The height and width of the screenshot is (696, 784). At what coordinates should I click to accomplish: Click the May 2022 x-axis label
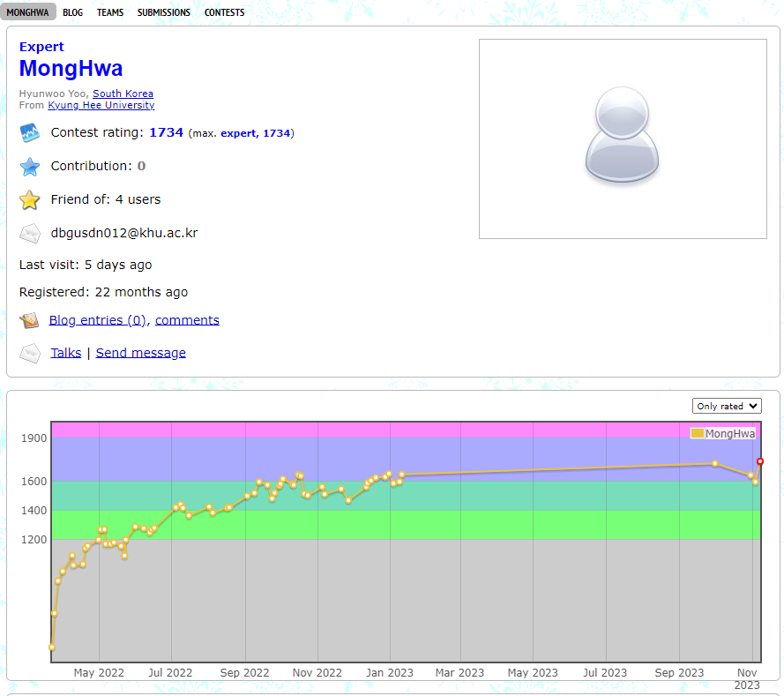click(99, 673)
